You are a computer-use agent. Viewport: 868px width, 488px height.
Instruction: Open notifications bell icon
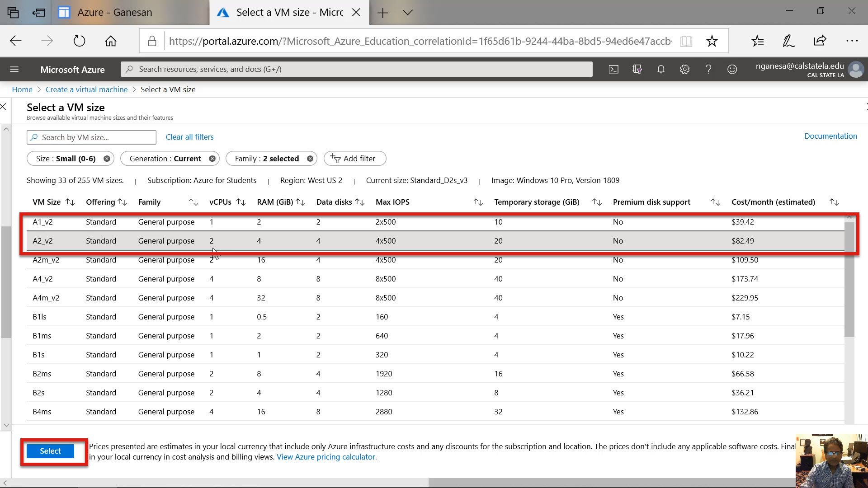click(x=661, y=69)
